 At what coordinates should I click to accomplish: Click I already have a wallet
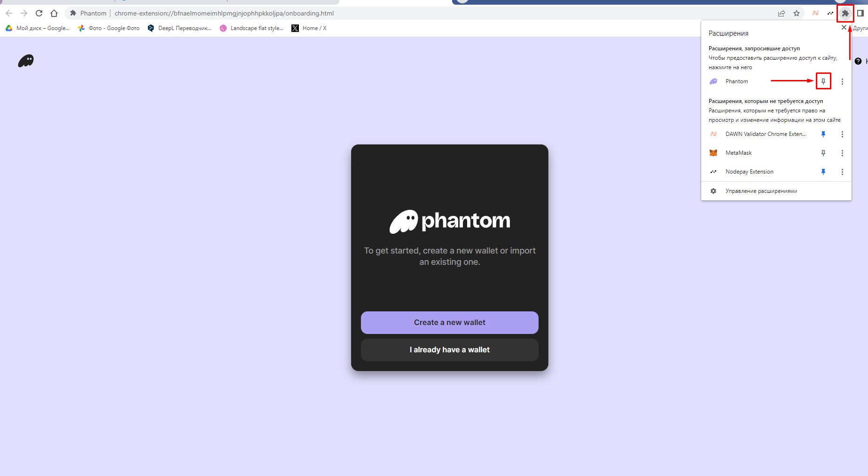click(449, 350)
